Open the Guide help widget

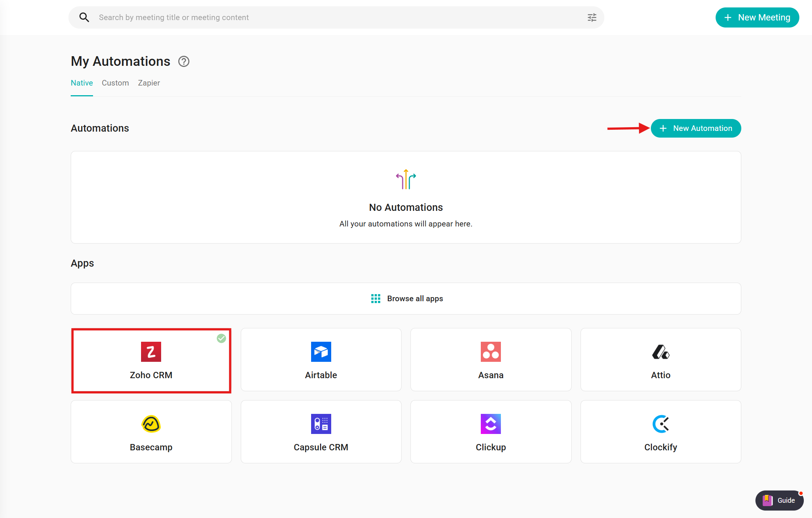point(779,500)
